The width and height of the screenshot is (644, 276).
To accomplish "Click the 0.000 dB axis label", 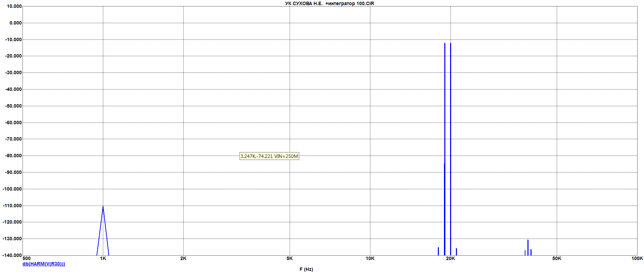I will click(x=15, y=23).
